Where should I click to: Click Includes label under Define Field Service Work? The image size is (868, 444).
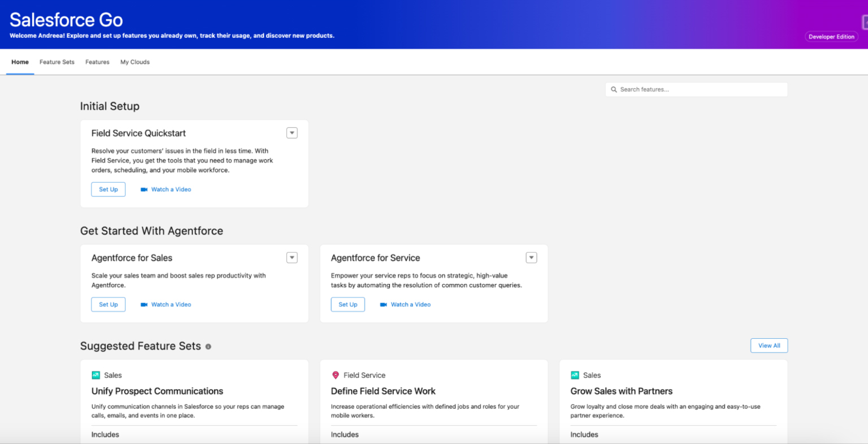pos(345,435)
